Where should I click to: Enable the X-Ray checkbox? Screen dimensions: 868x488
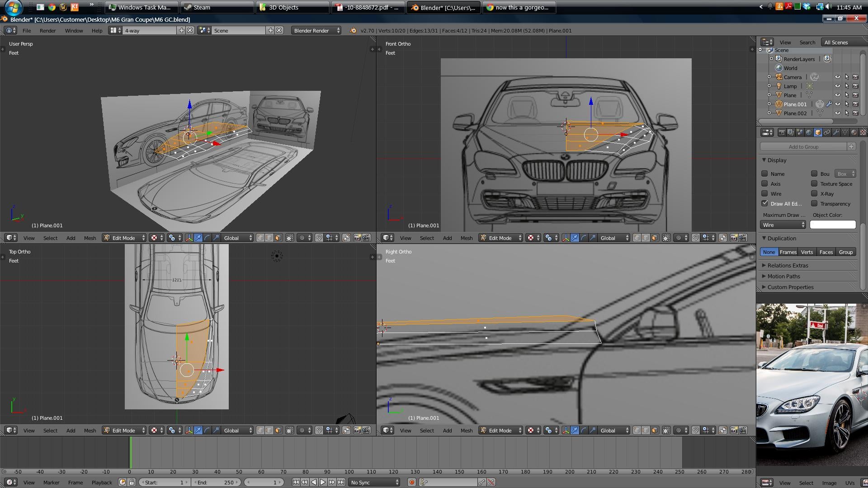click(x=814, y=193)
